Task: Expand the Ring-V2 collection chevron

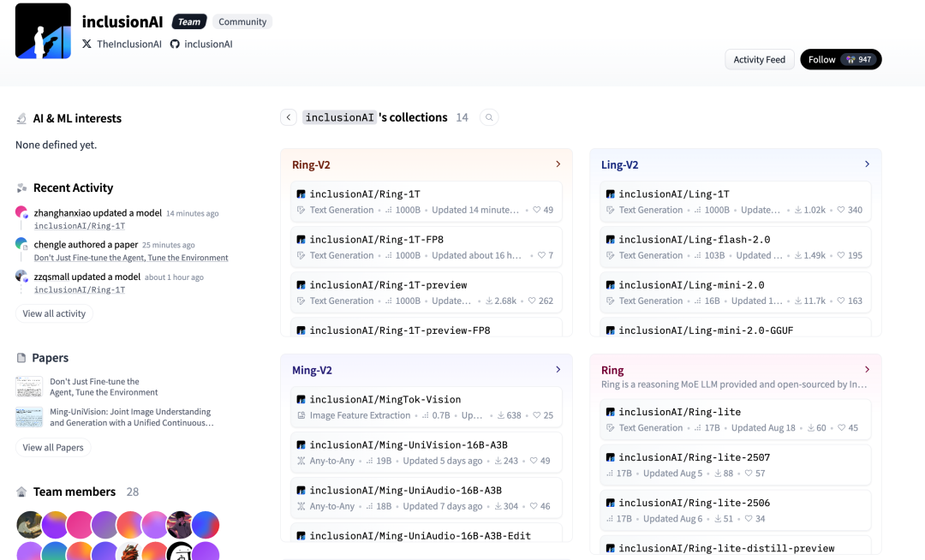Action: tap(558, 164)
